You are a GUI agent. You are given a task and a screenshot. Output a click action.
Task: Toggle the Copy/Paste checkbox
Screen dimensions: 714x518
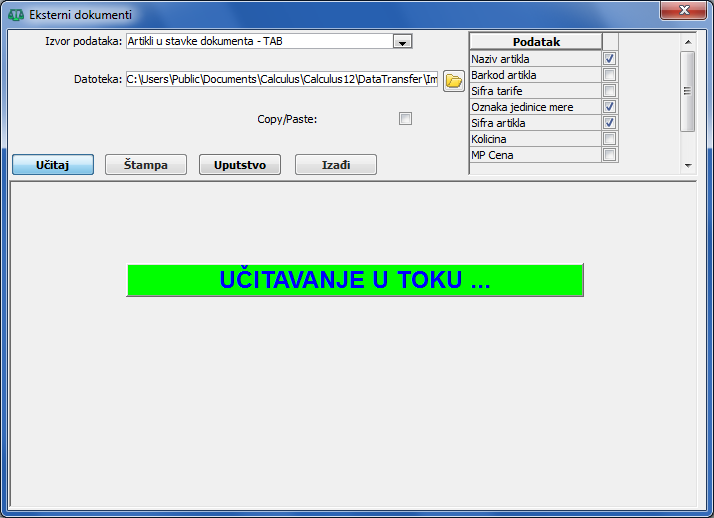click(x=405, y=119)
